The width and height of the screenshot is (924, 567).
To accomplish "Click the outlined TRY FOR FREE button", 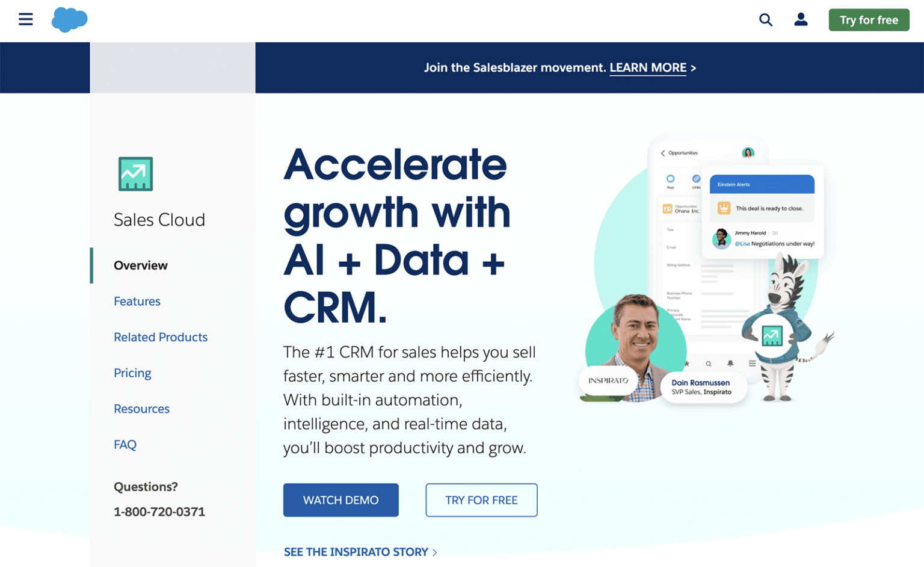I will coord(481,500).
